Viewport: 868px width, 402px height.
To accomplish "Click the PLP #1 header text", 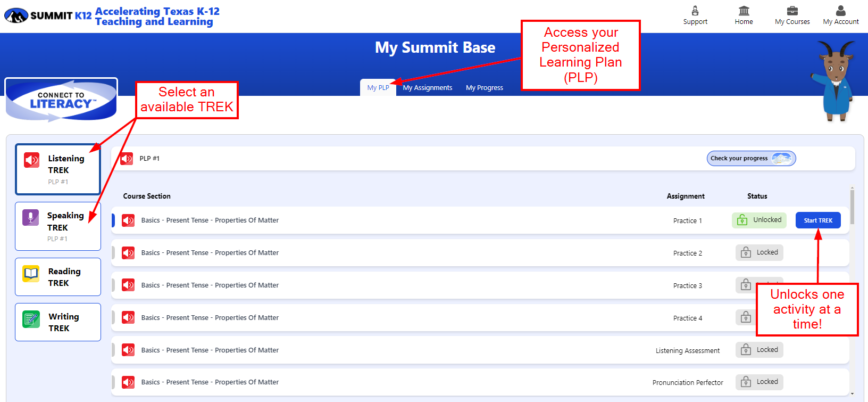I will pyautogui.click(x=149, y=159).
